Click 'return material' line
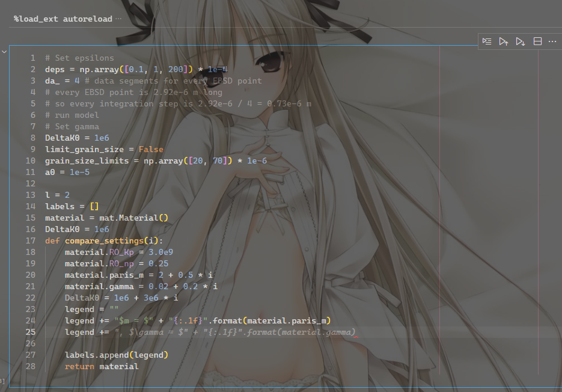The width and height of the screenshot is (562, 392). tap(102, 367)
